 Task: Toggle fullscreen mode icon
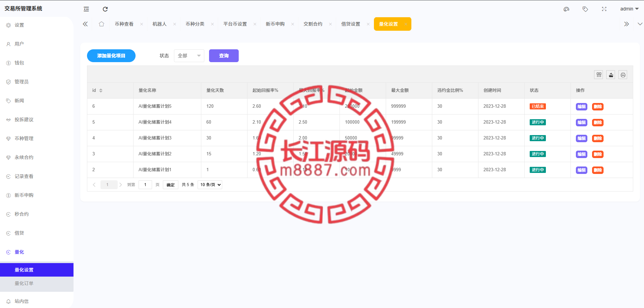tap(604, 9)
